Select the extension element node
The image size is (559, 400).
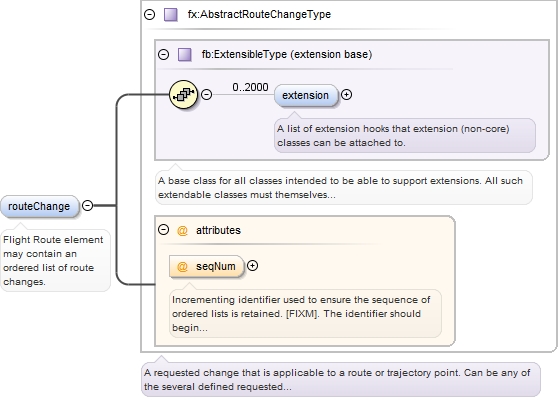[x=306, y=96]
